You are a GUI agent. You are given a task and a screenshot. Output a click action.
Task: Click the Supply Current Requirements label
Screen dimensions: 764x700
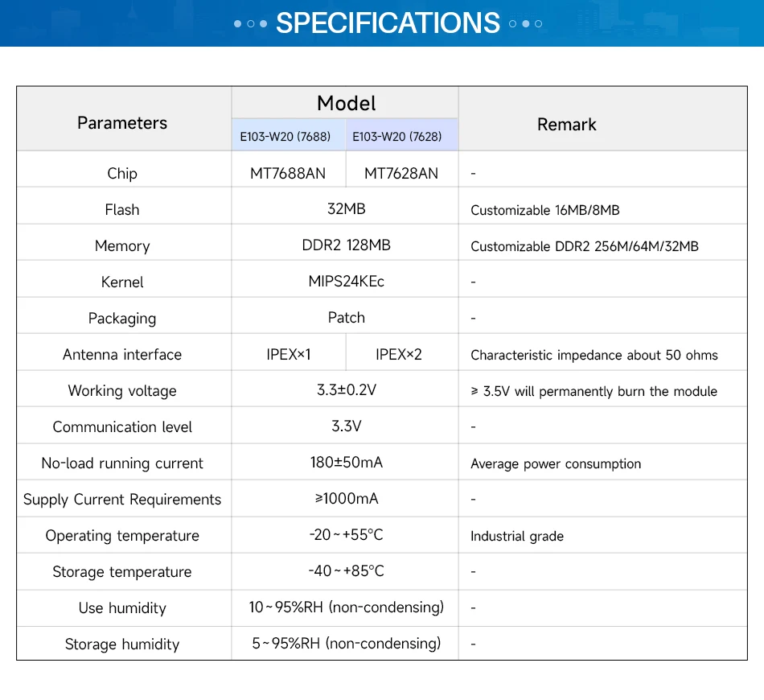click(122, 500)
